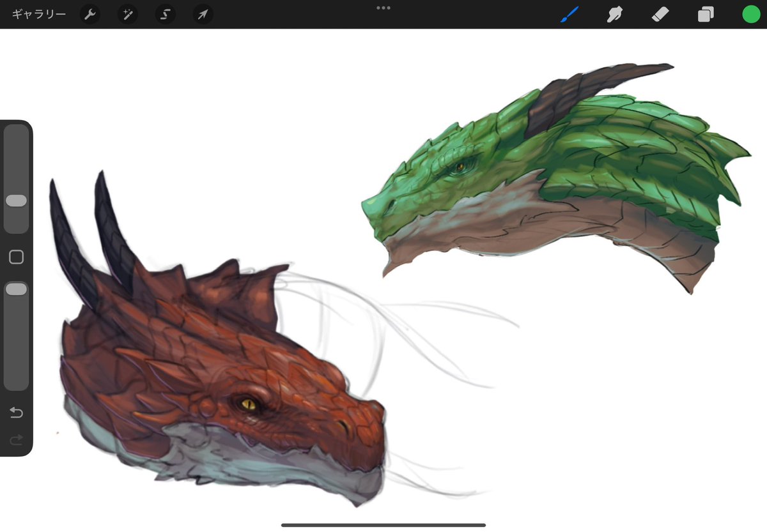767x532 pixels.
Task: Open the green color picker circle
Action: pos(751,14)
